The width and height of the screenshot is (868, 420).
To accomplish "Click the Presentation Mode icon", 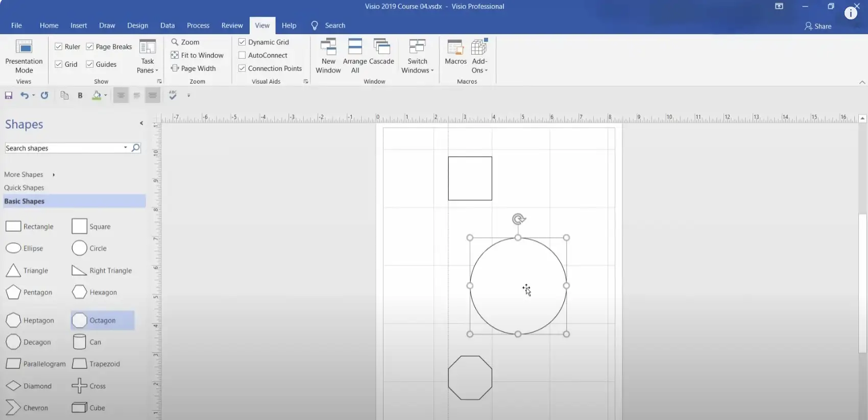I will tap(24, 47).
